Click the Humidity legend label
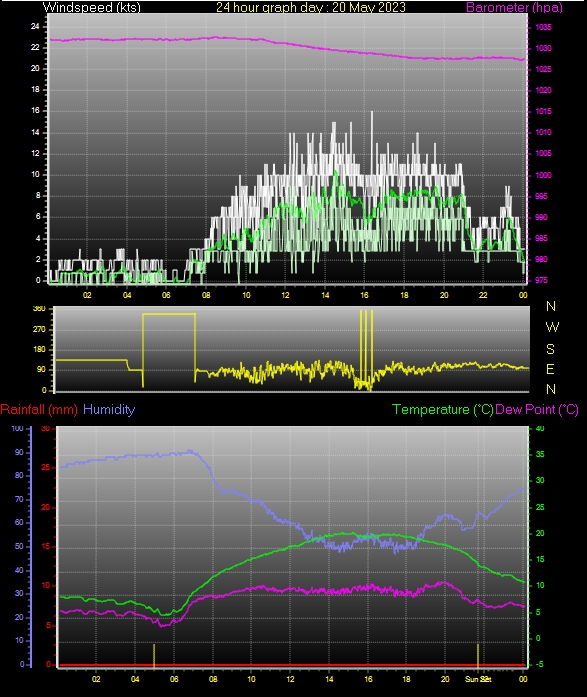 (x=109, y=409)
